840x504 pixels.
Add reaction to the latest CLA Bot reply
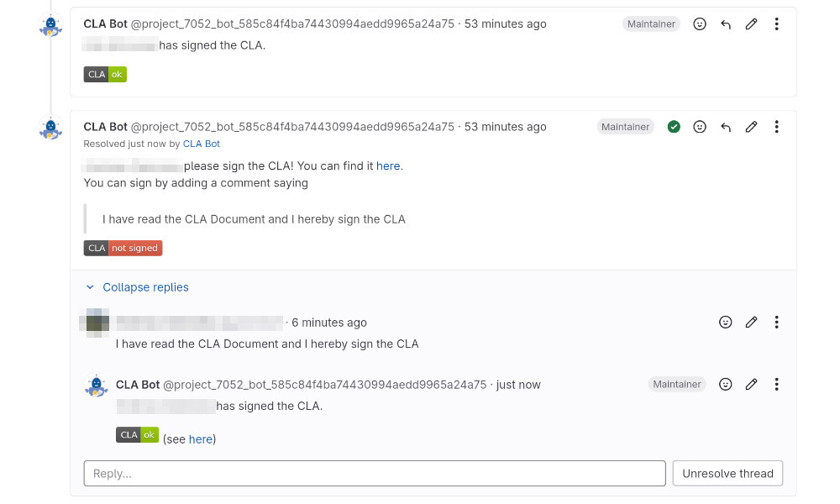(726, 384)
